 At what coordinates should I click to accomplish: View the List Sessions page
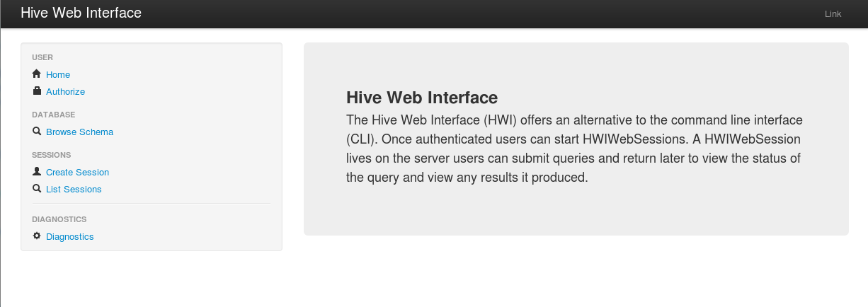(x=74, y=189)
